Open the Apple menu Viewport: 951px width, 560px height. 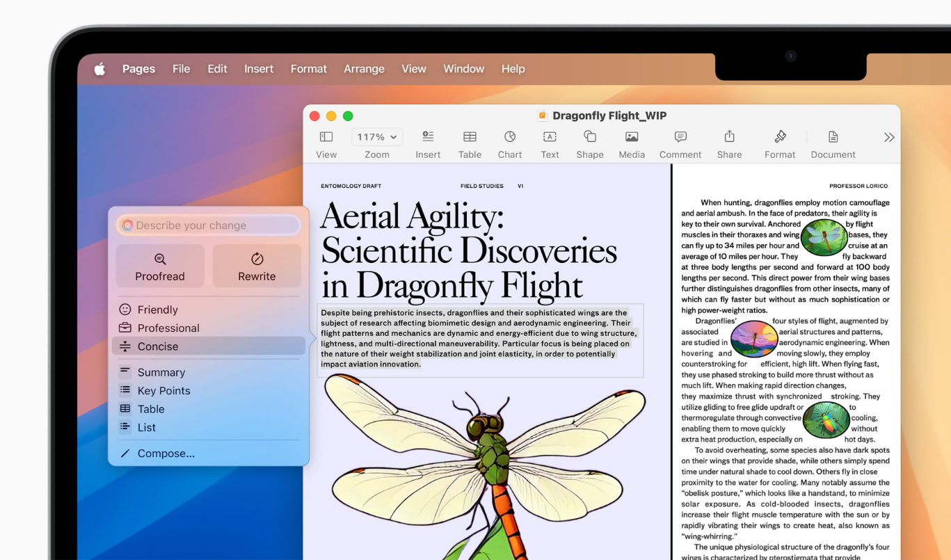99,69
